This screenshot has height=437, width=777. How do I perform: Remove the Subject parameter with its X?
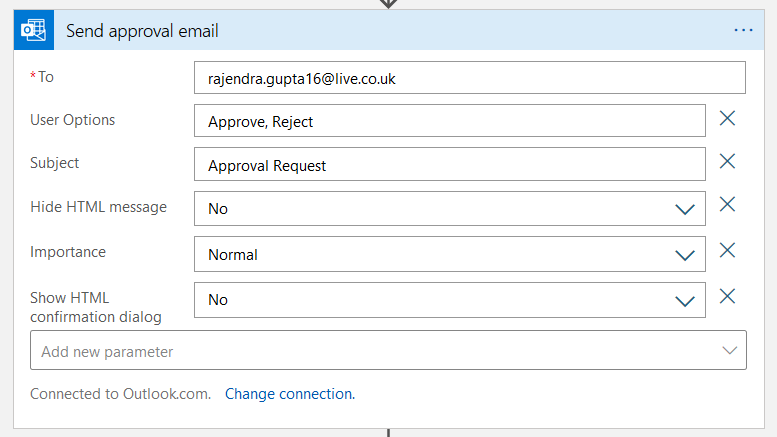[x=728, y=162]
